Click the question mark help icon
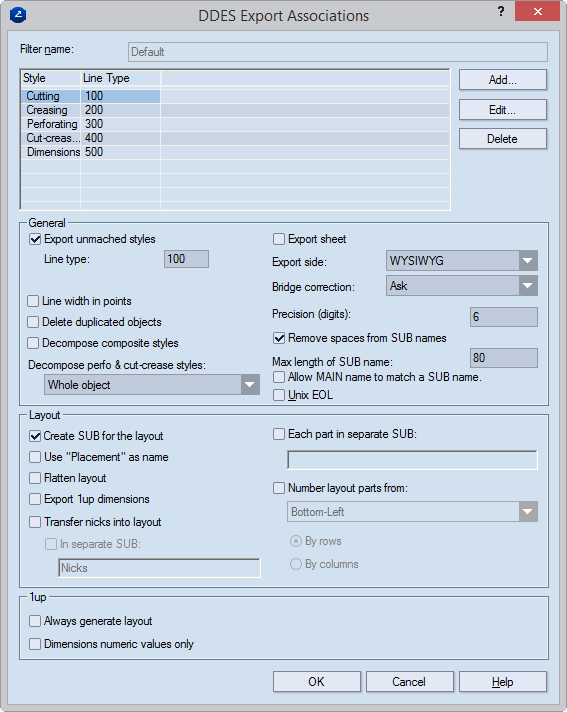Screen dimensions: 567x712 pos(501,12)
